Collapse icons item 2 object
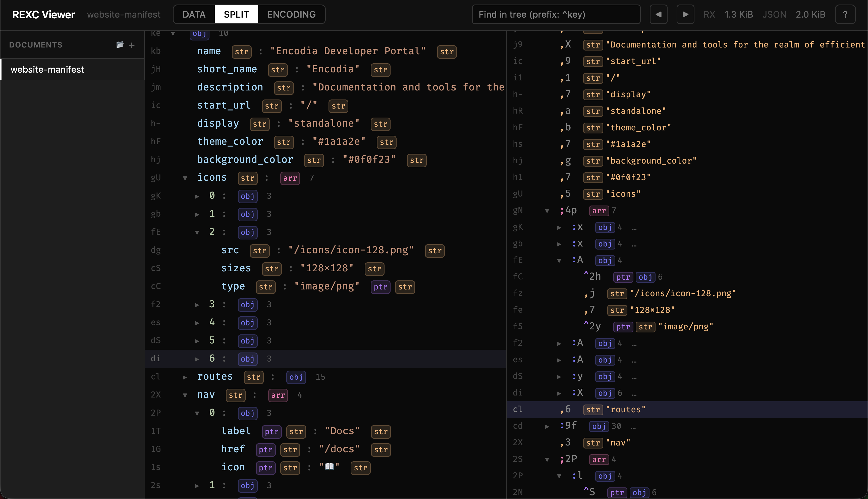Image resolution: width=868 pixels, height=499 pixels. click(197, 232)
